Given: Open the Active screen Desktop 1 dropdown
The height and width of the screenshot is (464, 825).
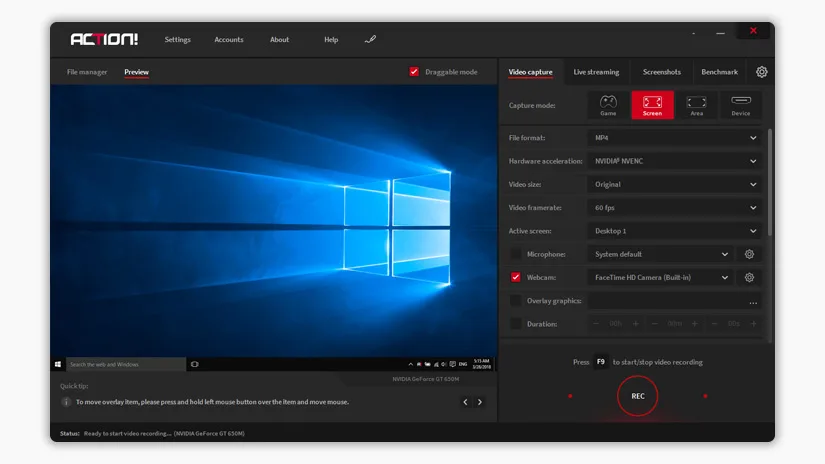Looking at the screenshot, I should point(675,230).
